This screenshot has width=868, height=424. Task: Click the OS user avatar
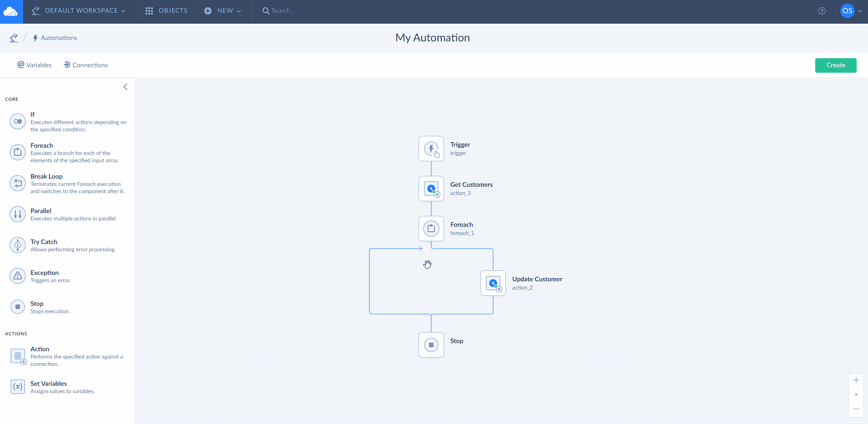coord(848,11)
